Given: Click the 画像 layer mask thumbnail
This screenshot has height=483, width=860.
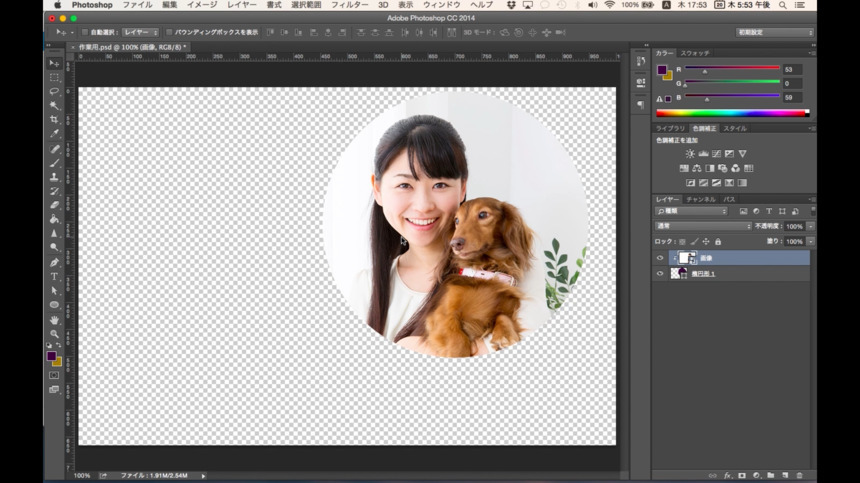Looking at the screenshot, I should (686, 258).
